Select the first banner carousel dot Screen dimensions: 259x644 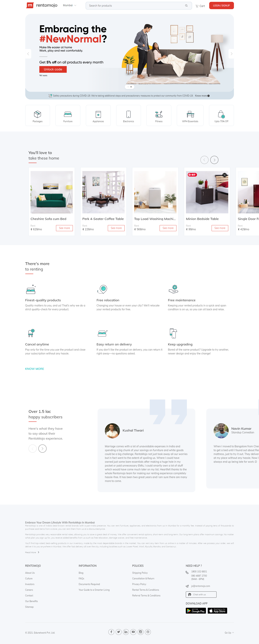point(128,87)
